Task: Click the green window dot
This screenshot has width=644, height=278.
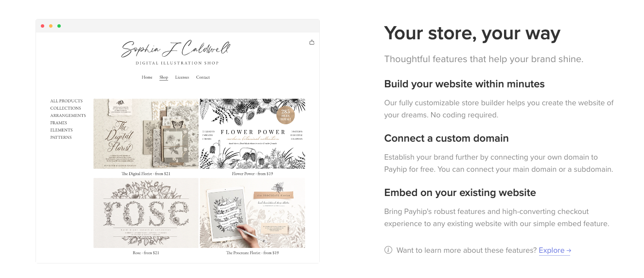Action: (x=59, y=26)
